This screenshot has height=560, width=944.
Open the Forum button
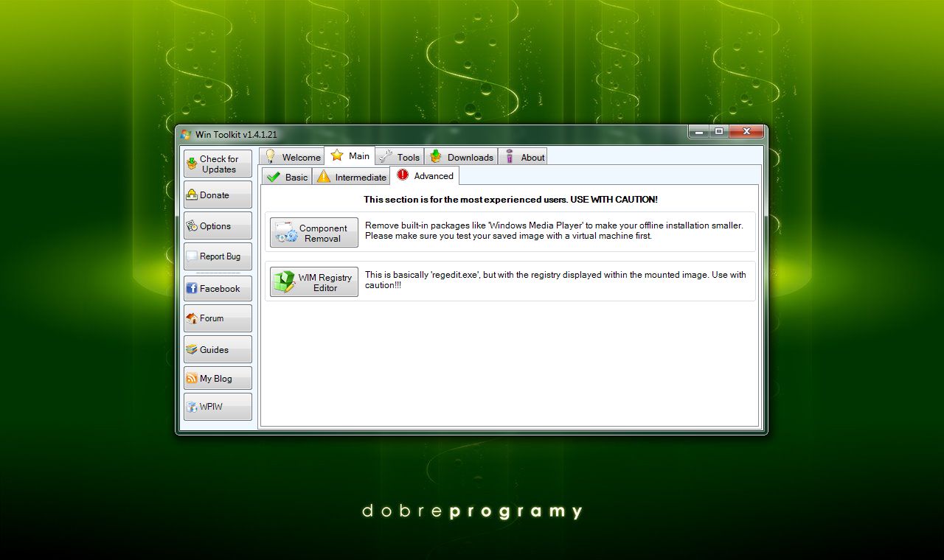(218, 318)
